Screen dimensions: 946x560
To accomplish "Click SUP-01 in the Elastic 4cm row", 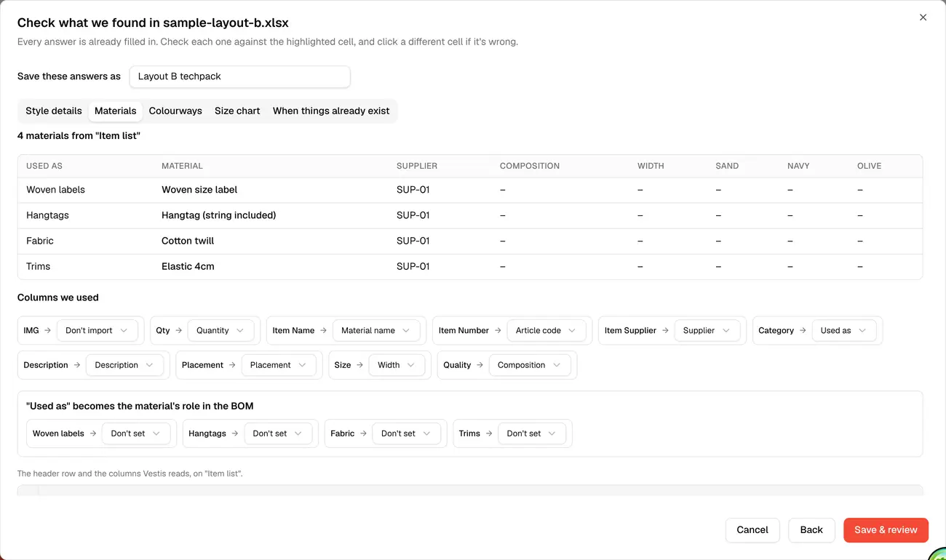I will (x=413, y=266).
